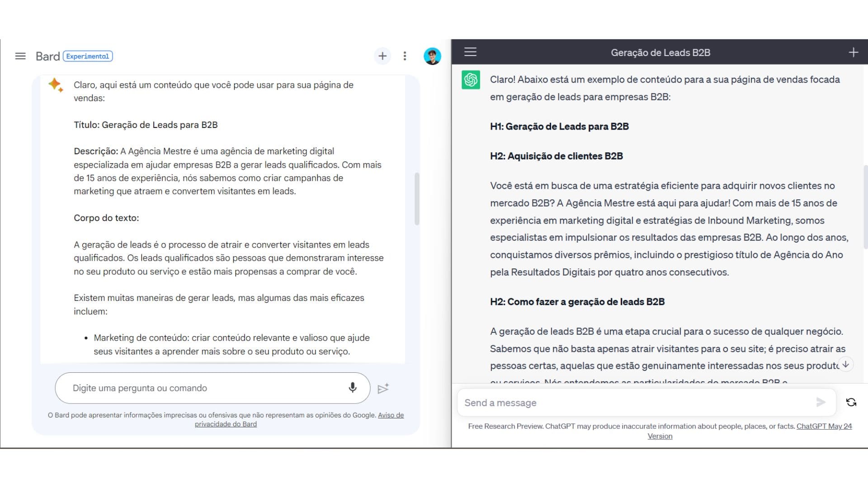
Task: Open 'Aviso de privacidade do Bard' link
Action: point(226,424)
